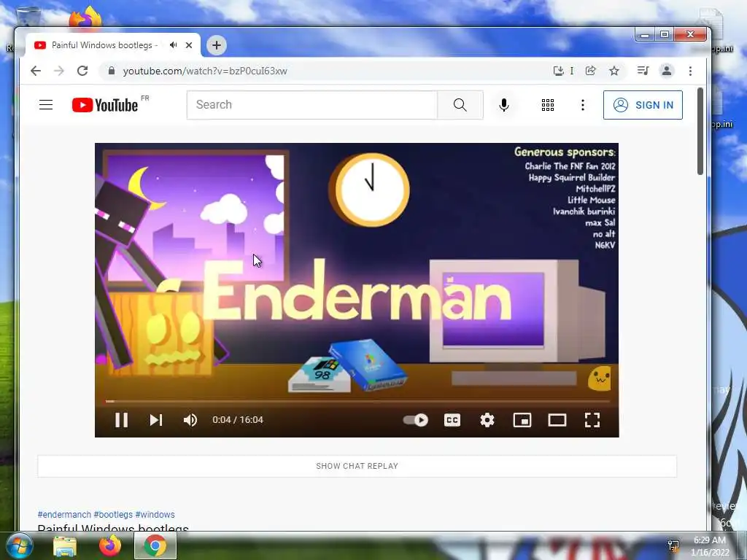
Task: Go to YouTube home via logo
Action: coord(105,105)
